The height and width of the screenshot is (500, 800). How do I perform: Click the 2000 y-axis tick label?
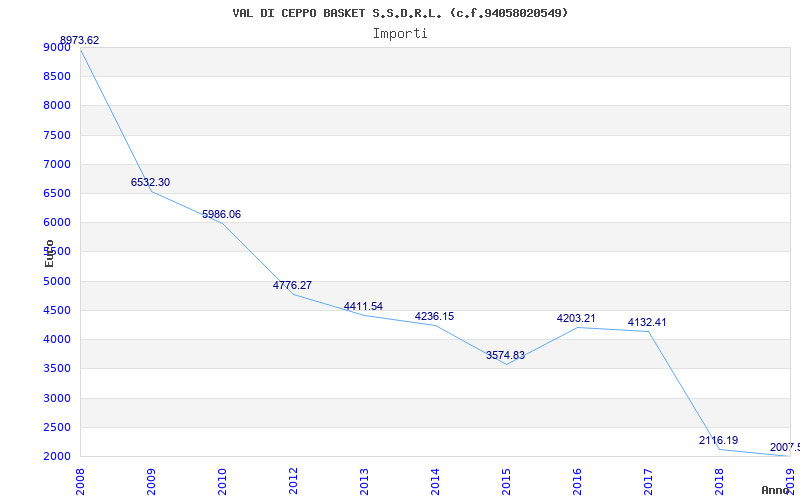pyautogui.click(x=57, y=456)
